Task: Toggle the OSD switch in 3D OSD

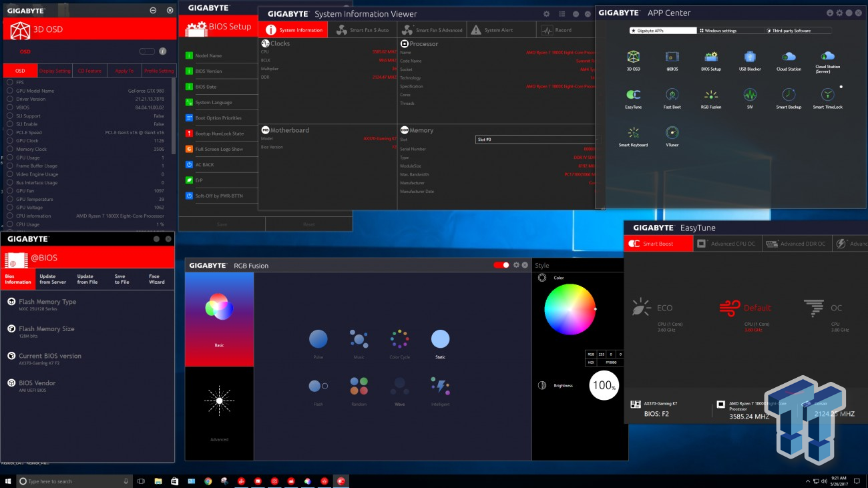Action: click(146, 51)
